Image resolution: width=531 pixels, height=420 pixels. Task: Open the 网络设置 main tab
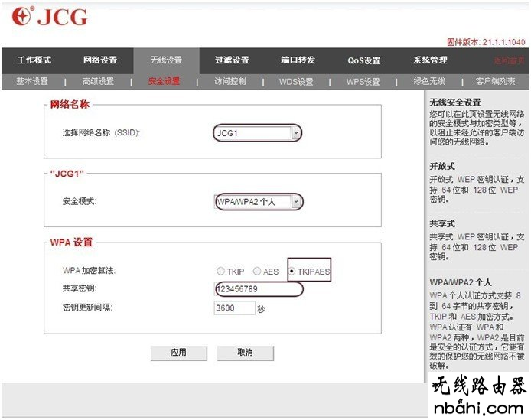(x=100, y=60)
